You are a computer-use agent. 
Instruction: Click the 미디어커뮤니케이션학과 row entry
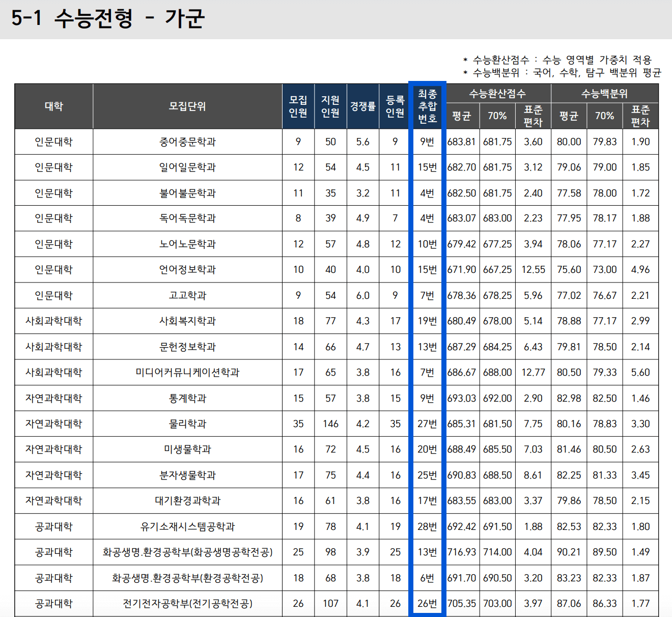187,372
